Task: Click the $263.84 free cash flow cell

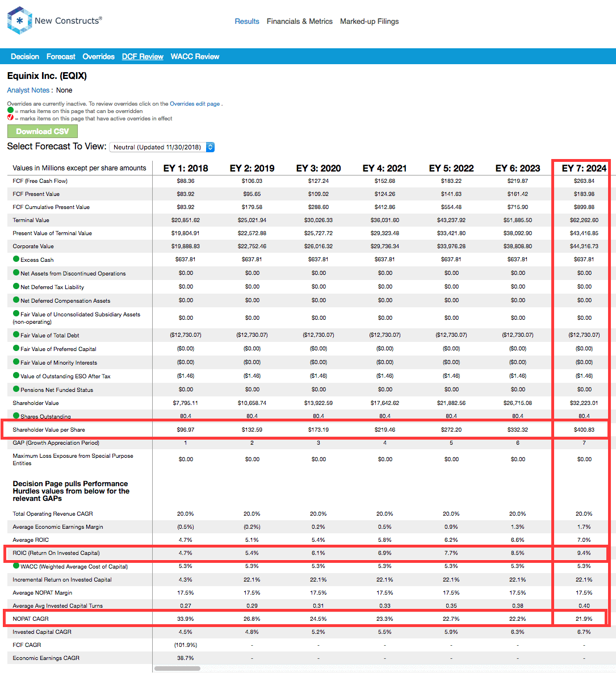Action: click(584, 181)
